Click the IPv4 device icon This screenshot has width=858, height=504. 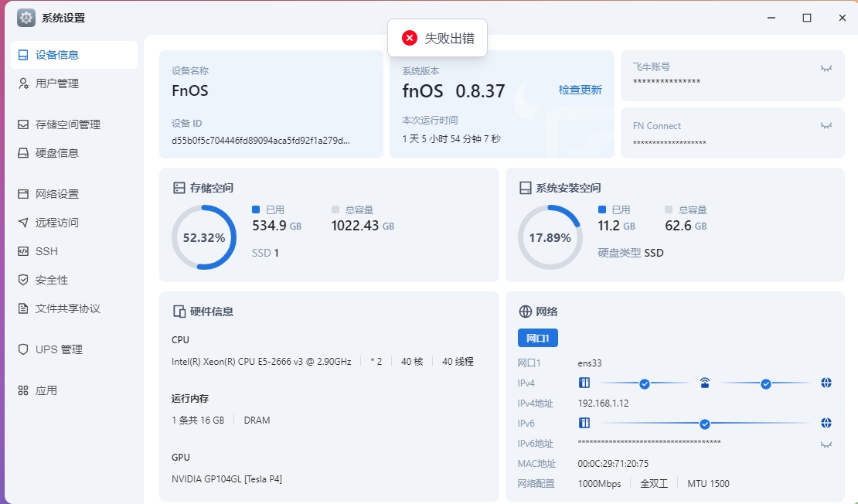tap(584, 383)
